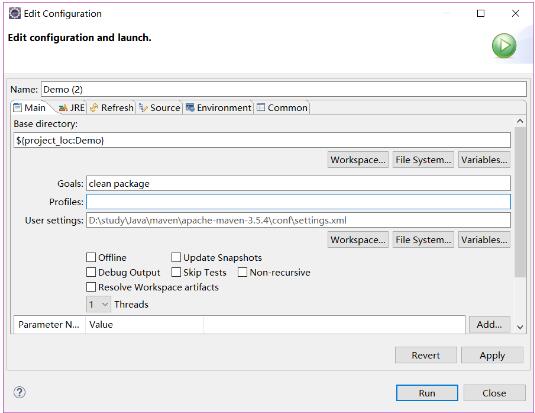535x413 pixels.
Task: Switch to the Refresh tab
Action: (x=112, y=108)
